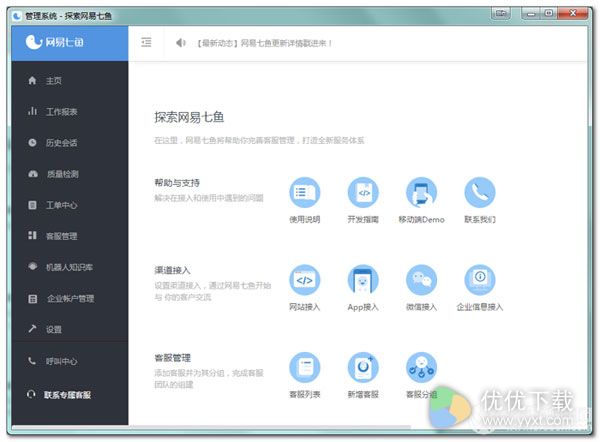The height and width of the screenshot is (442, 600).
Task: Open 工单中心 sidebar item
Action: [x=70, y=205]
